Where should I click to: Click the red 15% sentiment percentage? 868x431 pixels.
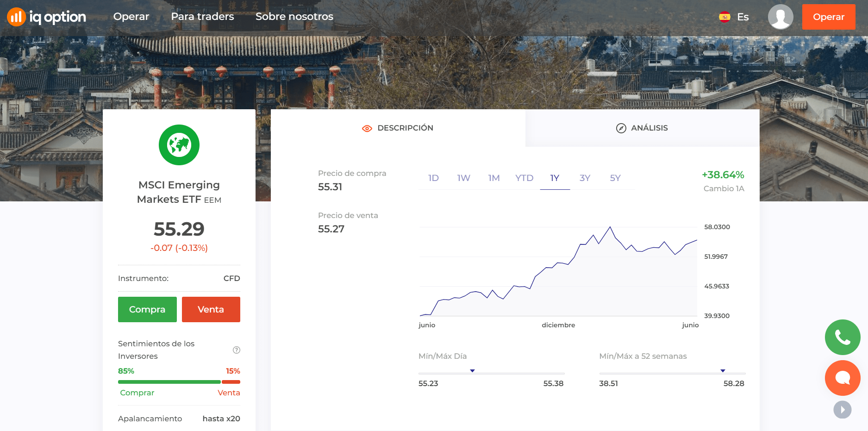(233, 371)
